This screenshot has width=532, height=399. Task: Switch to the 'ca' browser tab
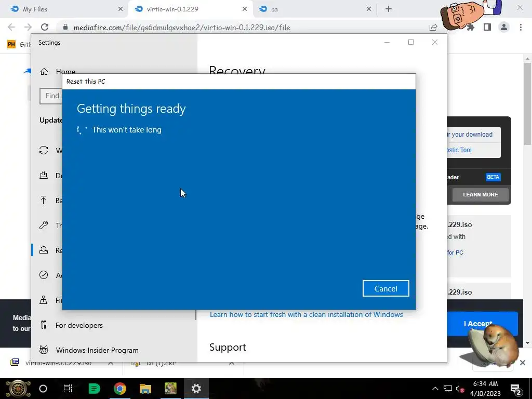(315, 9)
